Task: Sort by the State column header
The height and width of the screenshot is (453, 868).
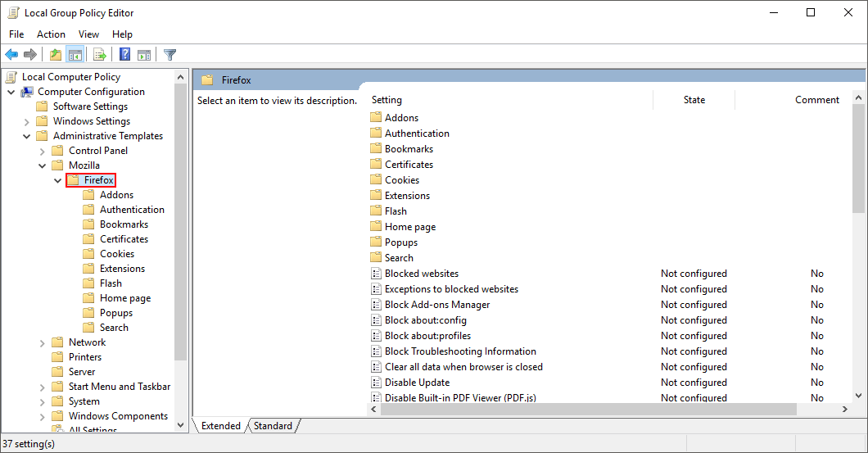Action: pos(694,100)
